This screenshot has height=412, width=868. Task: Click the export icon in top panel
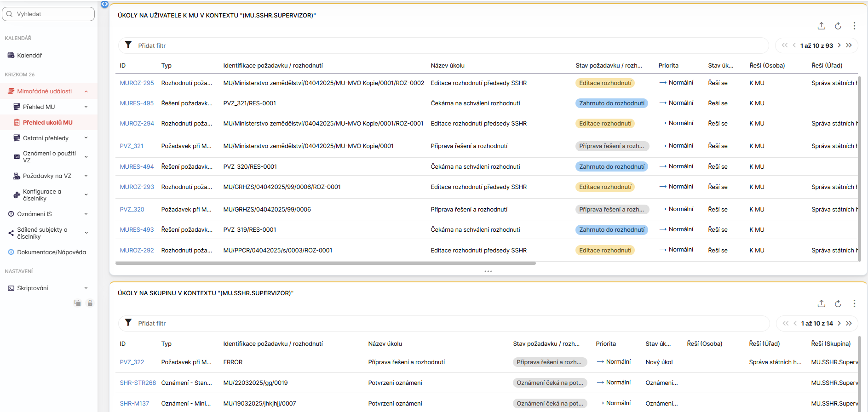pos(821,26)
